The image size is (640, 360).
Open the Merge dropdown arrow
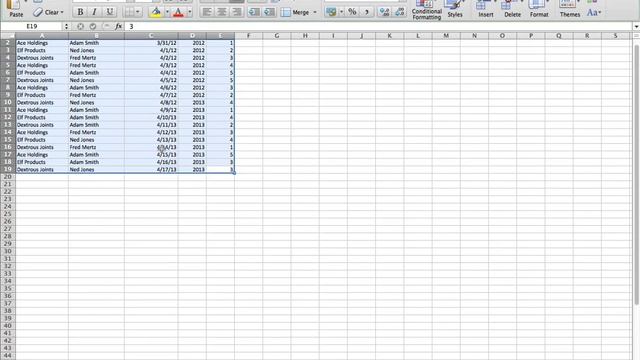(315, 12)
